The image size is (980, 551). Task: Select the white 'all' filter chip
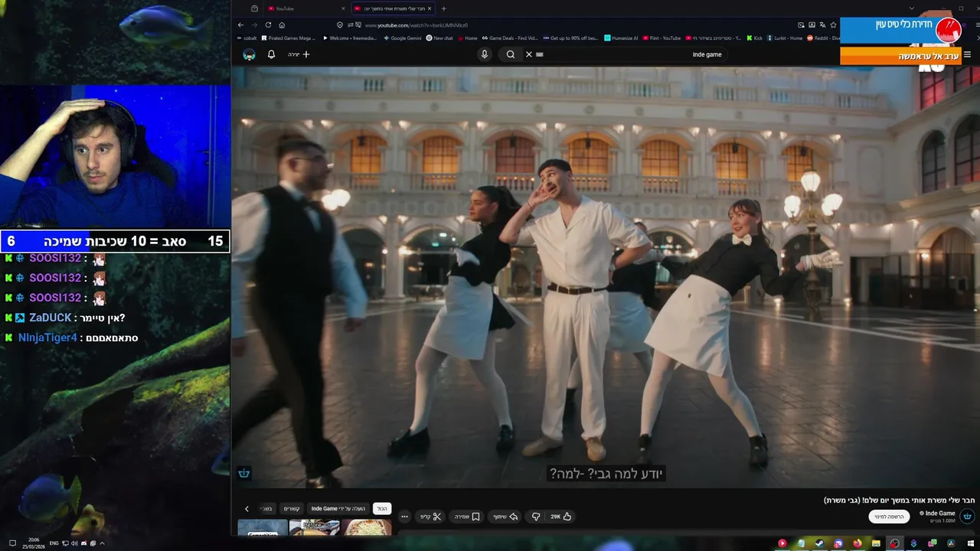[x=381, y=508]
